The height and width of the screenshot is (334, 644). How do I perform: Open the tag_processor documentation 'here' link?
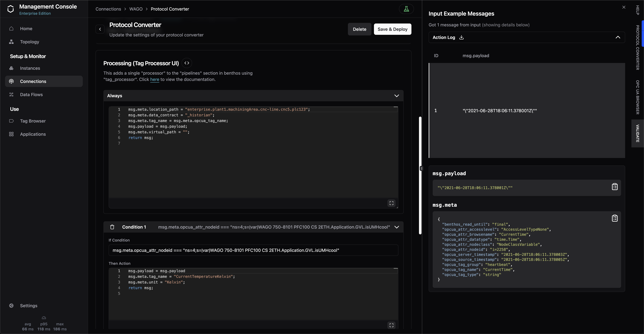154,79
